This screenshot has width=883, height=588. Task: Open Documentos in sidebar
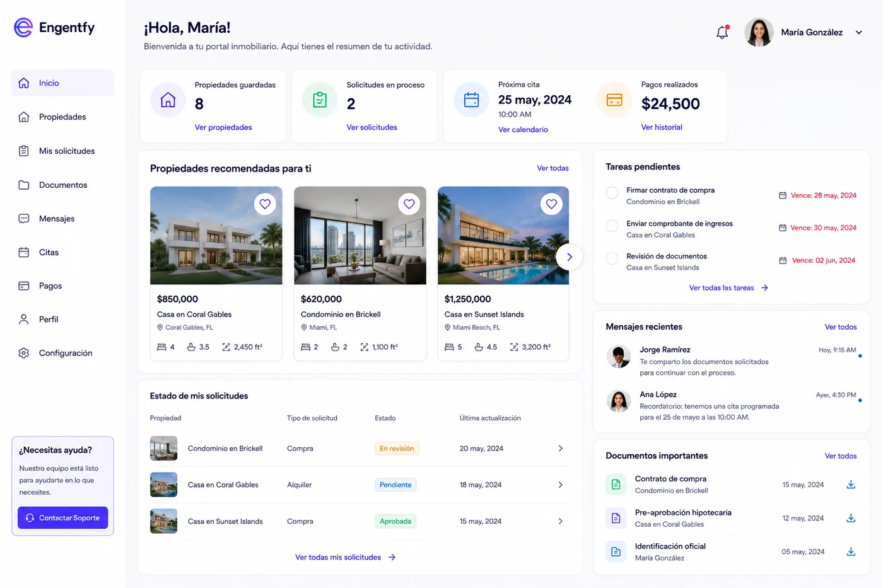(x=62, y=185)
